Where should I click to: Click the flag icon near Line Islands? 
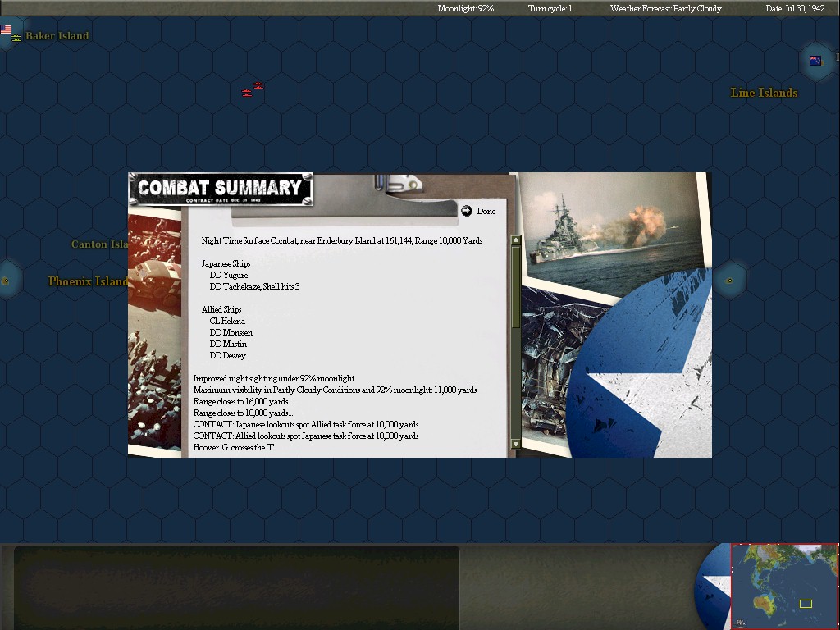click(x=815, y=61)
